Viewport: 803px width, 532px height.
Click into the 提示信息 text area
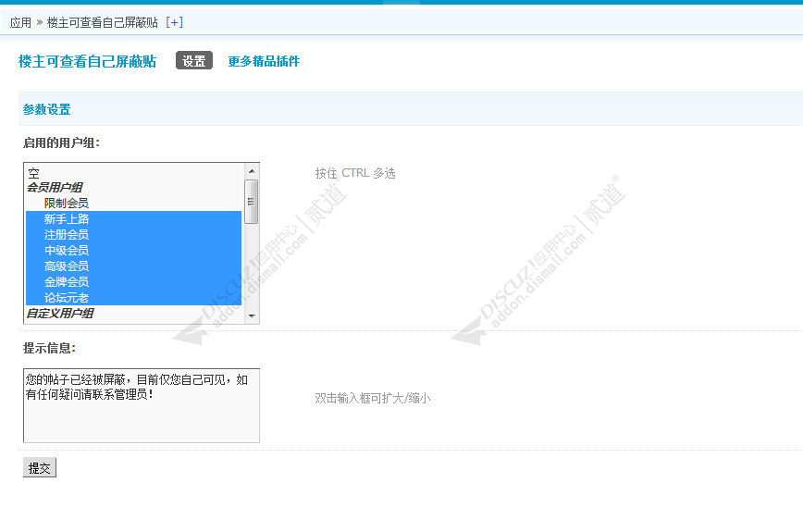pyautogui.click(x=142, y=405)
